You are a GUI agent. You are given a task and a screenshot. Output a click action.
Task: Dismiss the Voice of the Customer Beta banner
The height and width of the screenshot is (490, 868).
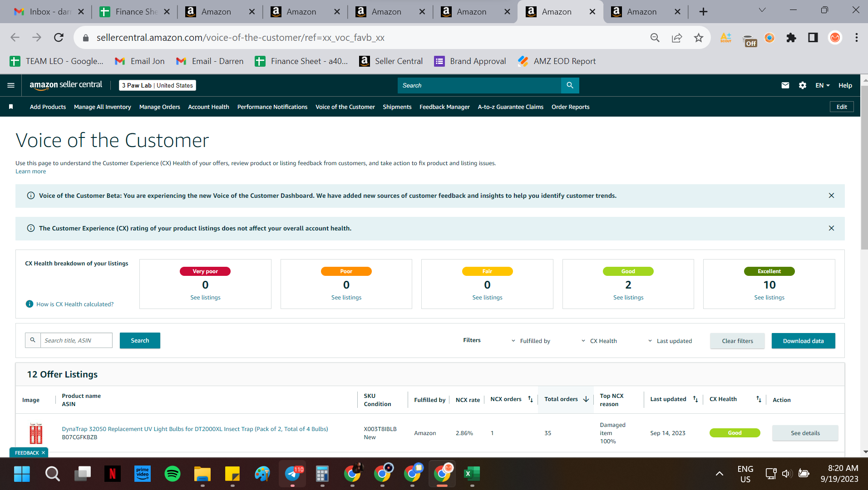click(831, 196)
